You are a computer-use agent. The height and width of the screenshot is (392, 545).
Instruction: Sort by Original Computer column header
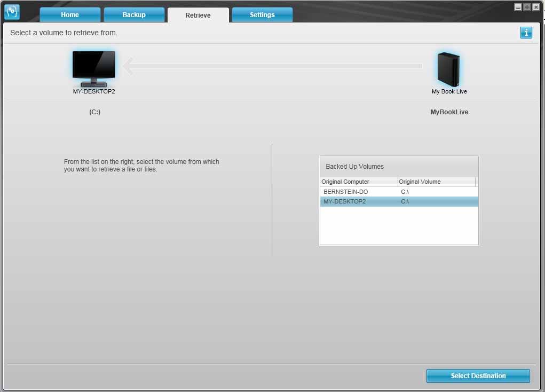tap(359, 182)
